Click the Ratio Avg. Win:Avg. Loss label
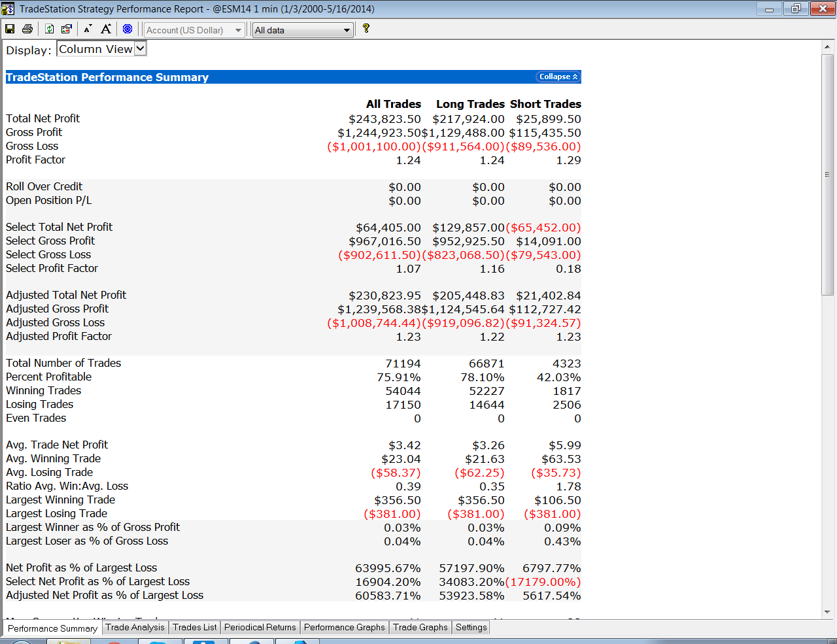Screen dimensions: 837x644 [67, 486]
